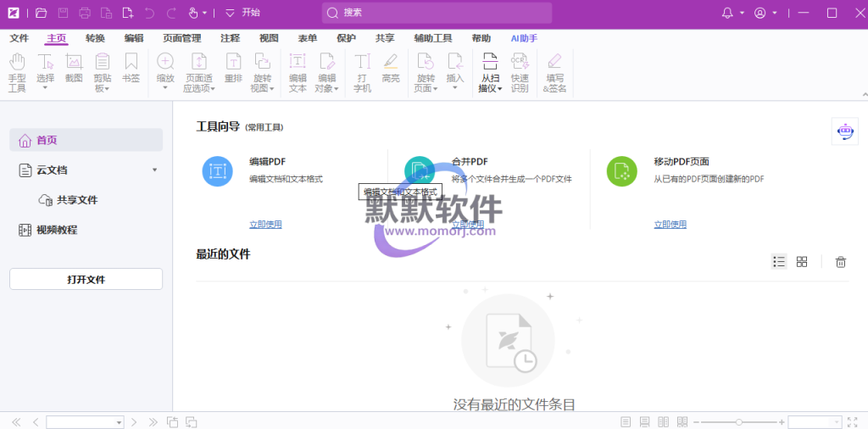868x429 pixels.
Task: Switch recent files to grid view
Action: (802, 262)
